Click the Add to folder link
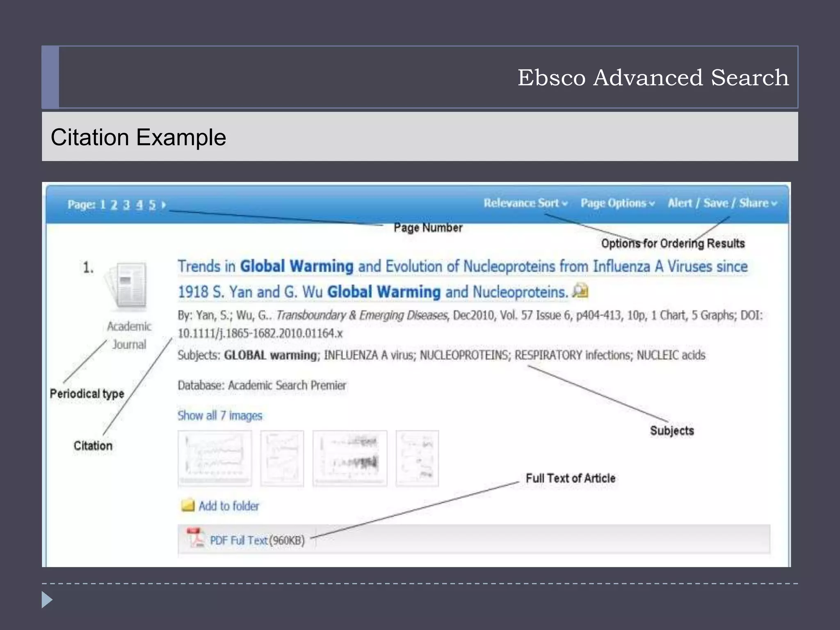840x630 pixels. (229, 506)
